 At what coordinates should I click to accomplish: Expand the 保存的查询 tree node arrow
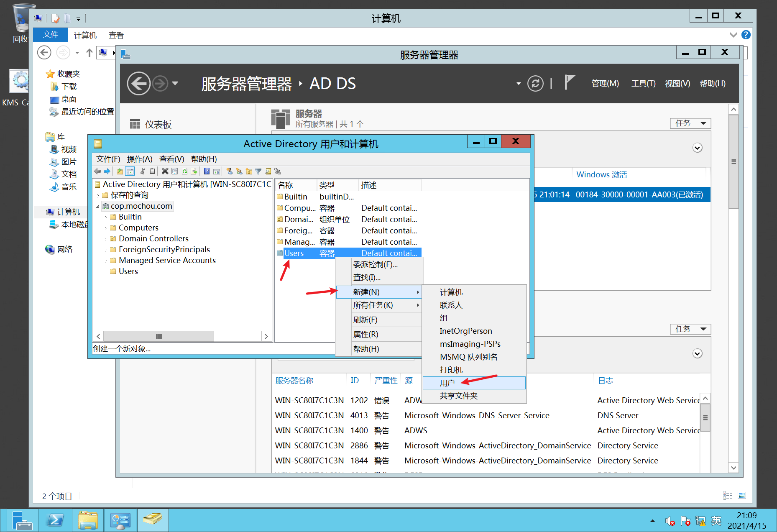(x=98, y=196)
